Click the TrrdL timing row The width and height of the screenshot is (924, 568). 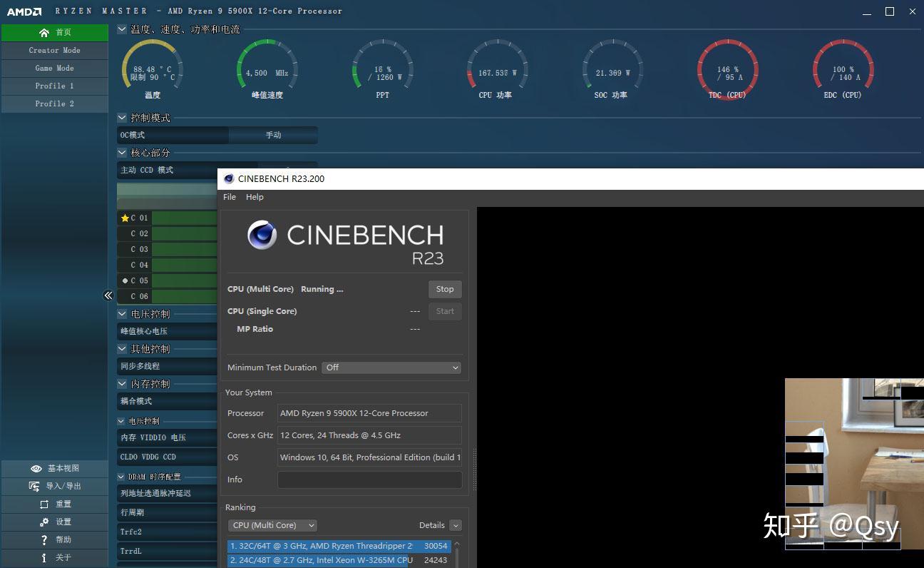[x=168, y=552]
